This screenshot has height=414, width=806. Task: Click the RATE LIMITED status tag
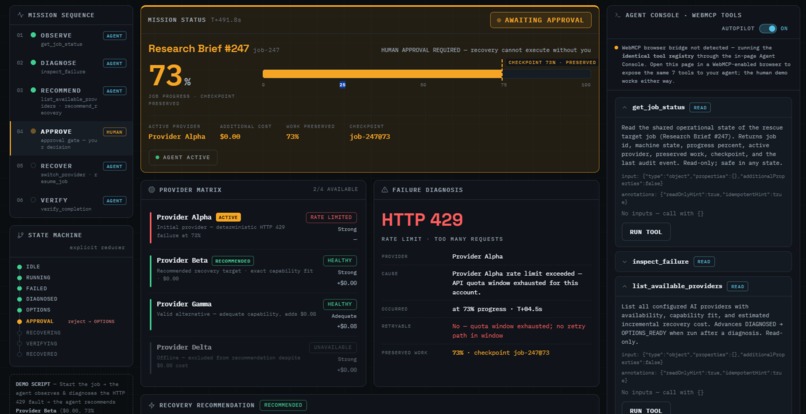[331, 218]
